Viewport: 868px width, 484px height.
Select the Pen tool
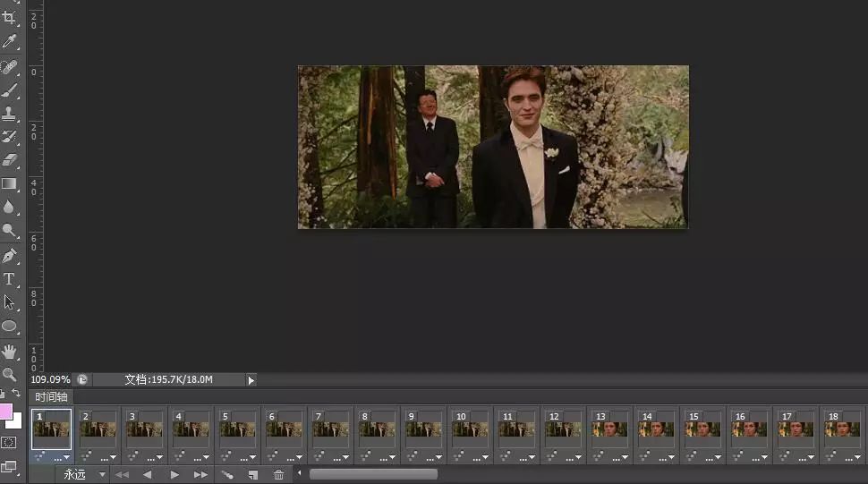click(10, 256)
